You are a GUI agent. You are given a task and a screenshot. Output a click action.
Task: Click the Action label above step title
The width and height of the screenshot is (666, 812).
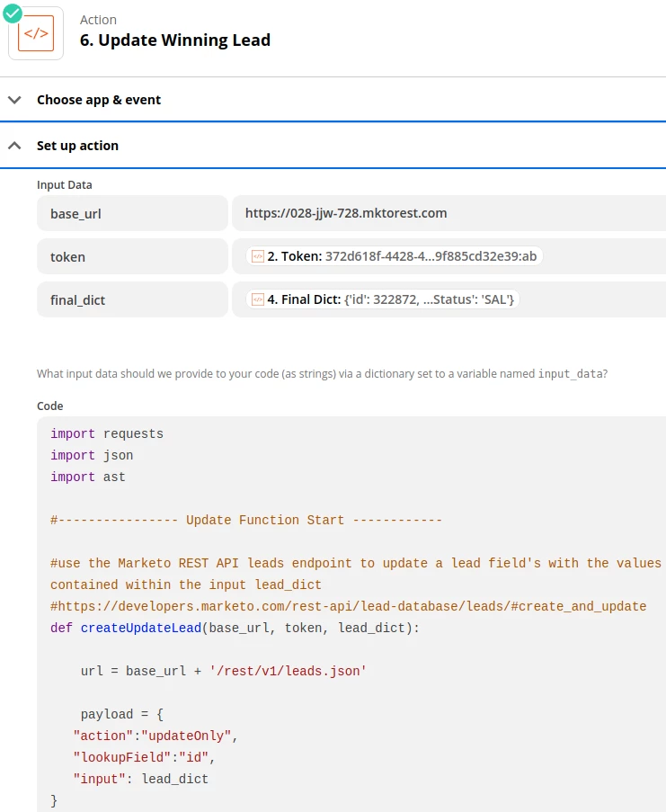click(98, 20)
